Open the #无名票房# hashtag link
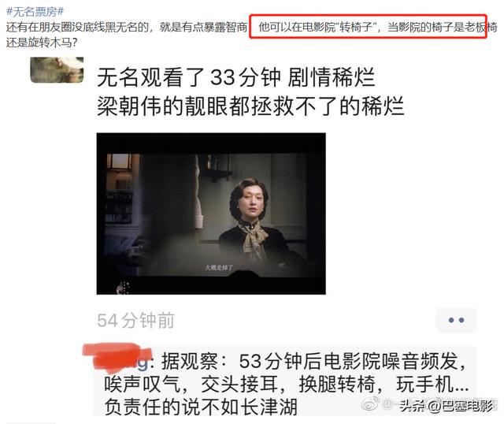This screenshot has width=504, height=424. (x=35, y=12)
